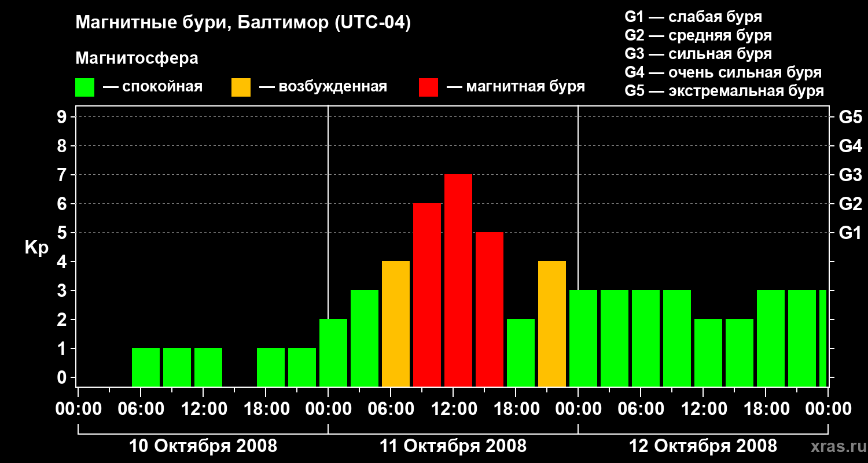Screen dimensions: 868x463
Task: Click the tallest red bar reaching Kp 7
Action: coord(458,281)
